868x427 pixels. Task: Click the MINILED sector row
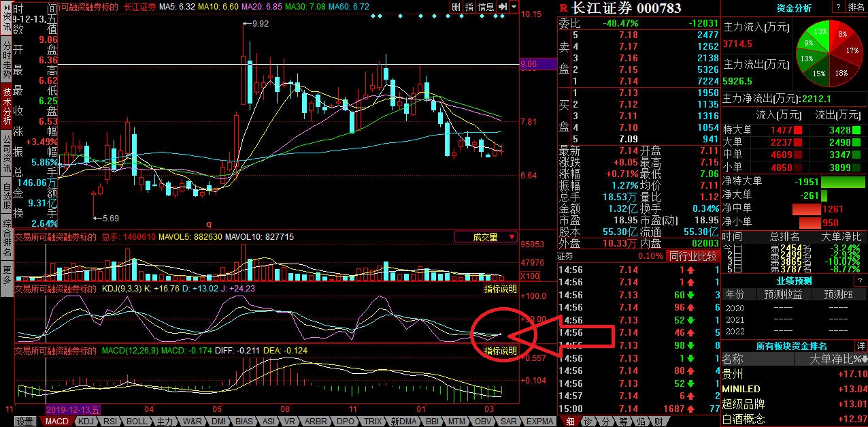click(795, 389)
